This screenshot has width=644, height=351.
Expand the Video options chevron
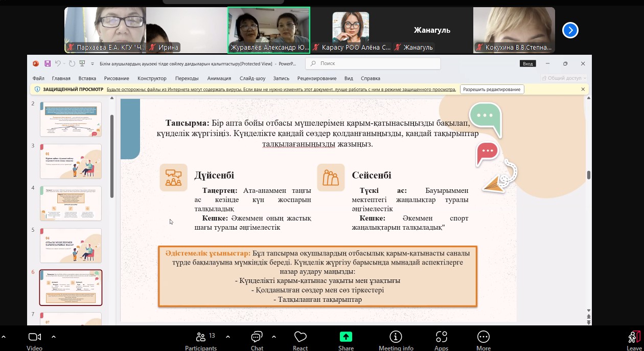click(54, 337)
